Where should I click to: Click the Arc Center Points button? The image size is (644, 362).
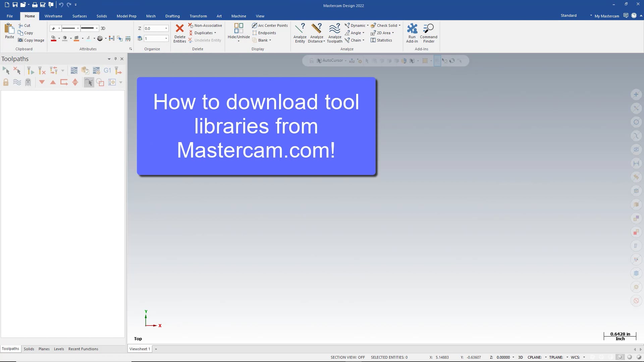pyautogui.click(x=270, y=25)
